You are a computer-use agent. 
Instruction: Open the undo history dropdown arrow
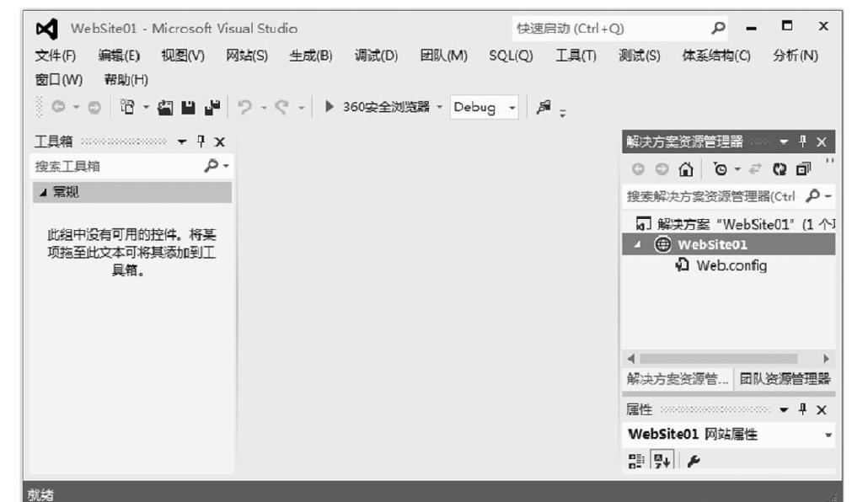(x=264, y=107)
